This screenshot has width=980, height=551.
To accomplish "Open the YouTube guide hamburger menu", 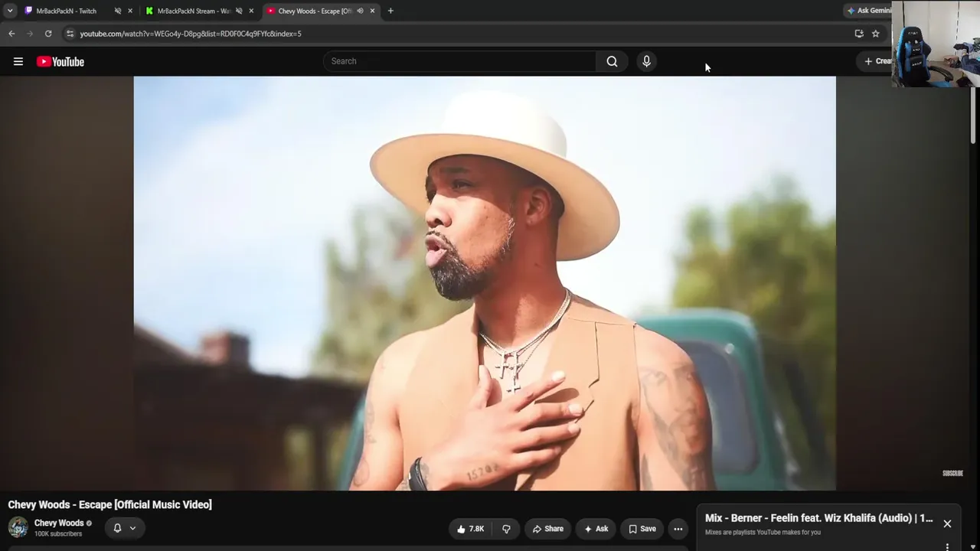I will coord(18,61).
